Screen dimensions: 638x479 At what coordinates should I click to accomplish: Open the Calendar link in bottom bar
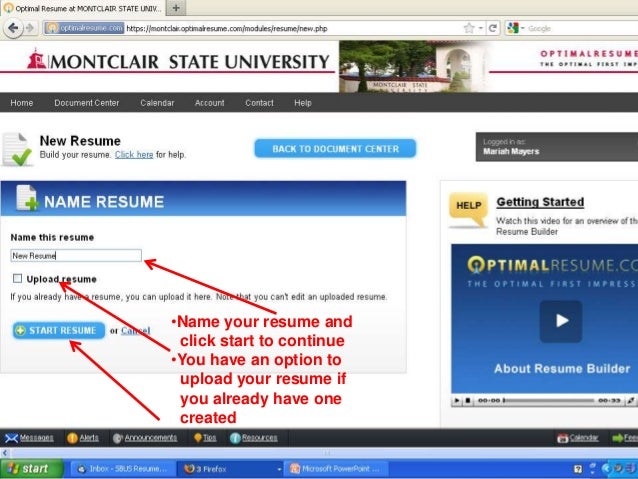(584, 437)
